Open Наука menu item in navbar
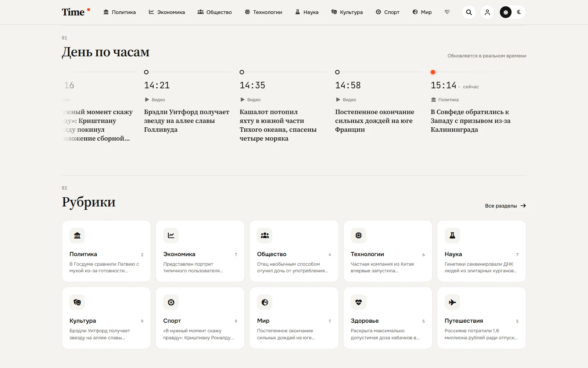588x368 pixels. click(307, 12)
